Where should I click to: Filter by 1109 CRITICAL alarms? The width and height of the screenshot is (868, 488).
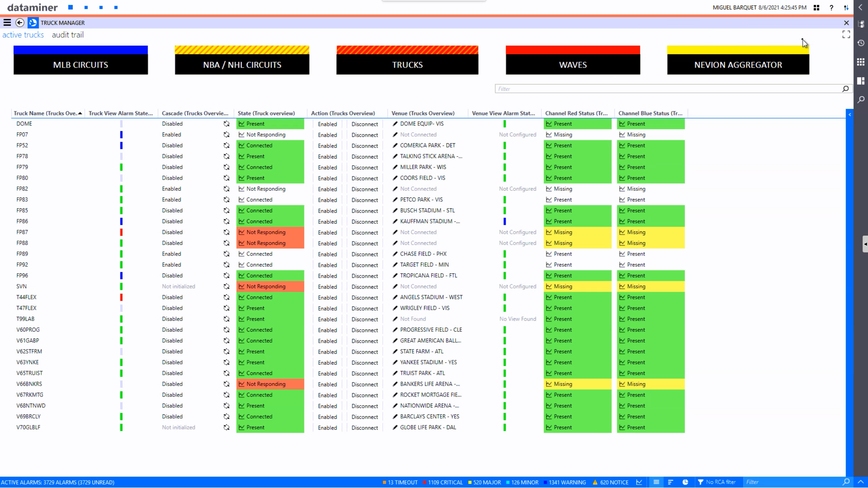coord(442,482)
